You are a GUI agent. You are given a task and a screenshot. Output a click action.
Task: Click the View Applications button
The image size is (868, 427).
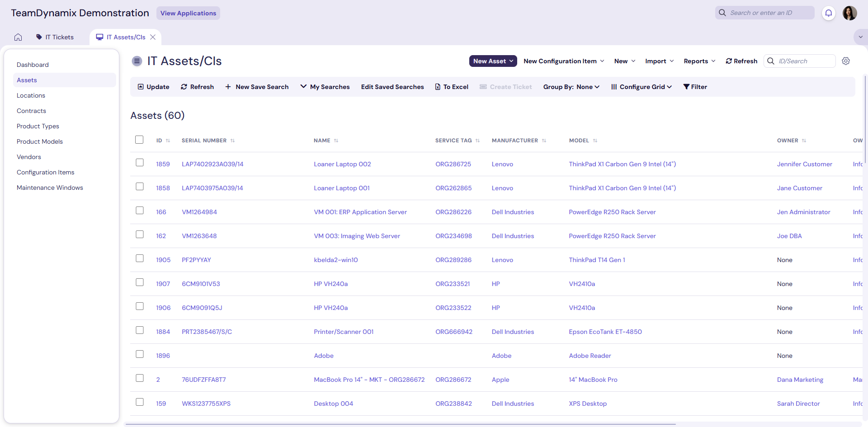tap(188, 13)
